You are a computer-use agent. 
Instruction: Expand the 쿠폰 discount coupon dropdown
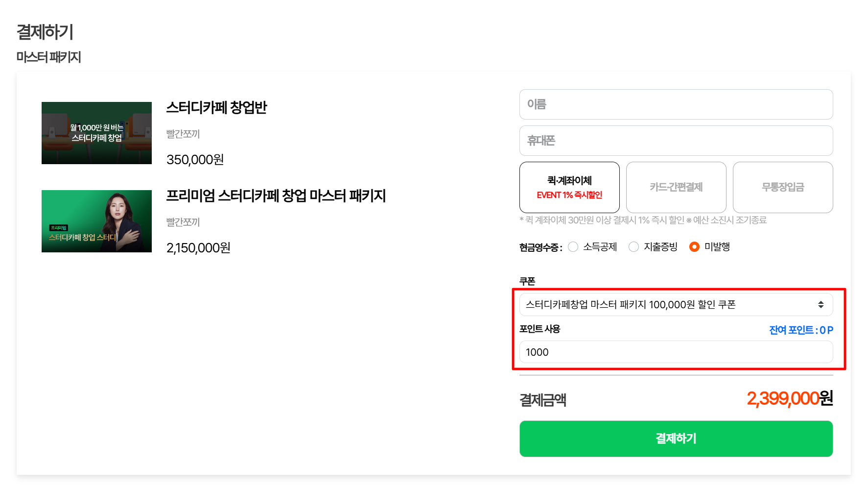[676, 305]
